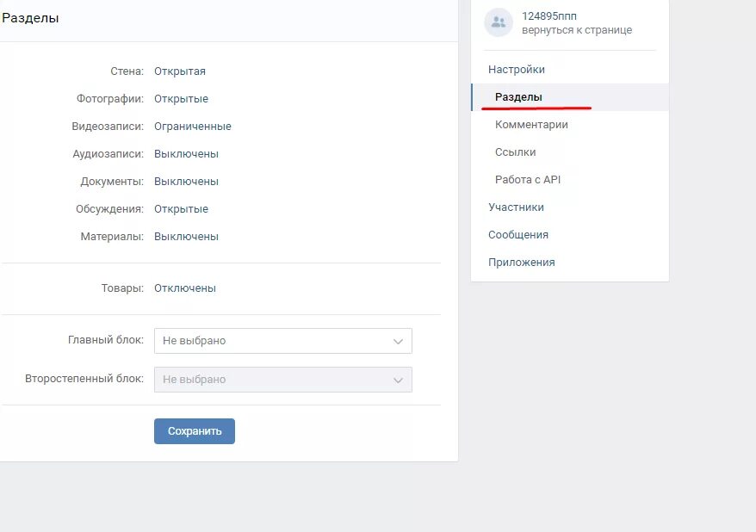
Task: Click the Второстепенный блок chevron arrow
Action: tap(398, 380)
